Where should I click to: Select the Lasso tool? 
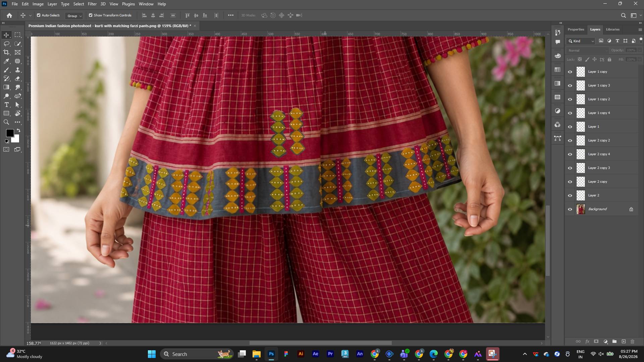coord(6,44)
